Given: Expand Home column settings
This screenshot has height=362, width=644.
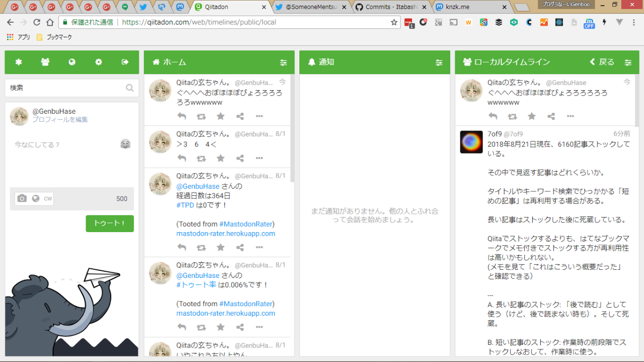Looking at the screenshot, I should [283, 62].
